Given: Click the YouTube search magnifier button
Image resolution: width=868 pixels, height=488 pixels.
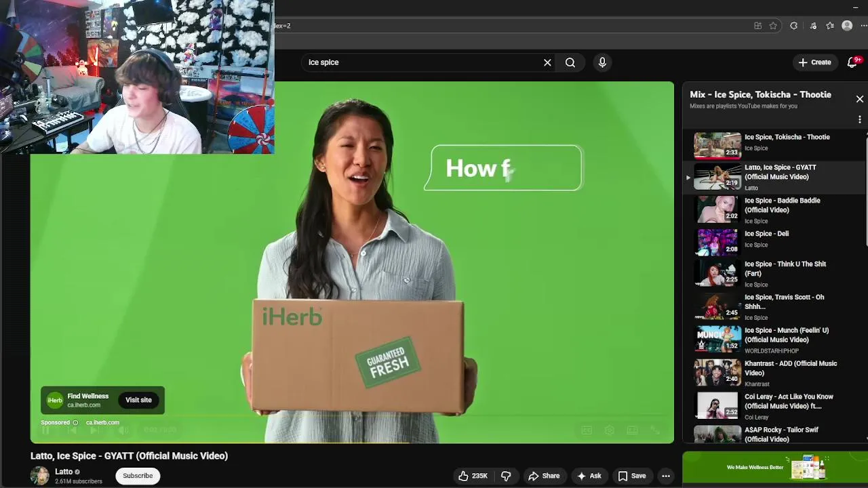Looking at the screenshot, I should [570, 62].
